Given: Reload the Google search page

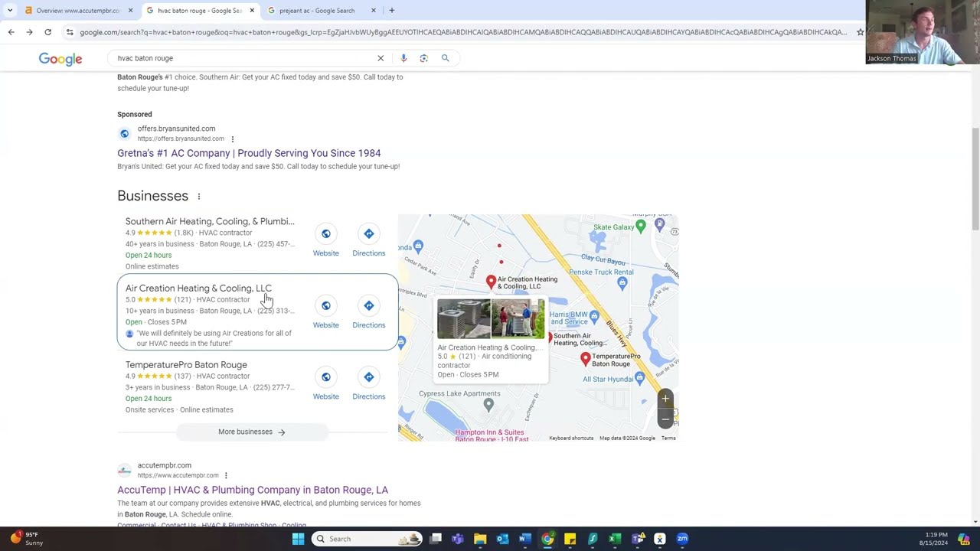Looking at the screenshot, I should click(47, 32).
